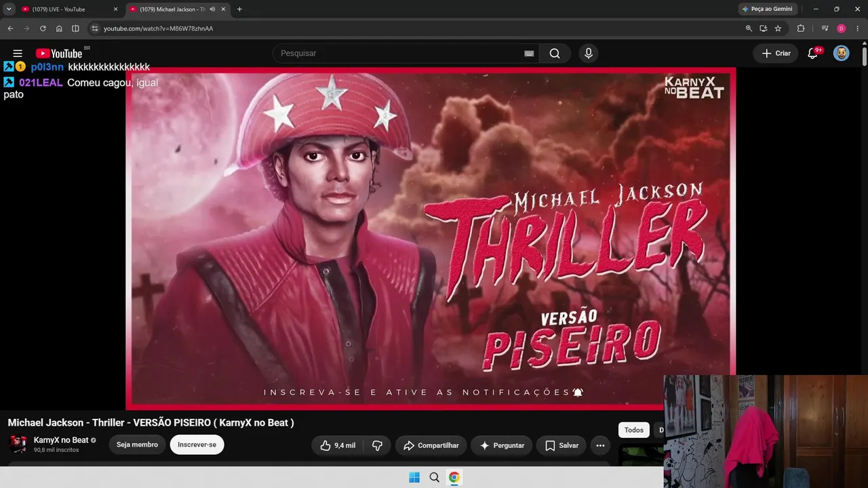Open the KarnyX no Beat channel name
The height and width of the screenshot is (488, 868).
click(61, 440)
